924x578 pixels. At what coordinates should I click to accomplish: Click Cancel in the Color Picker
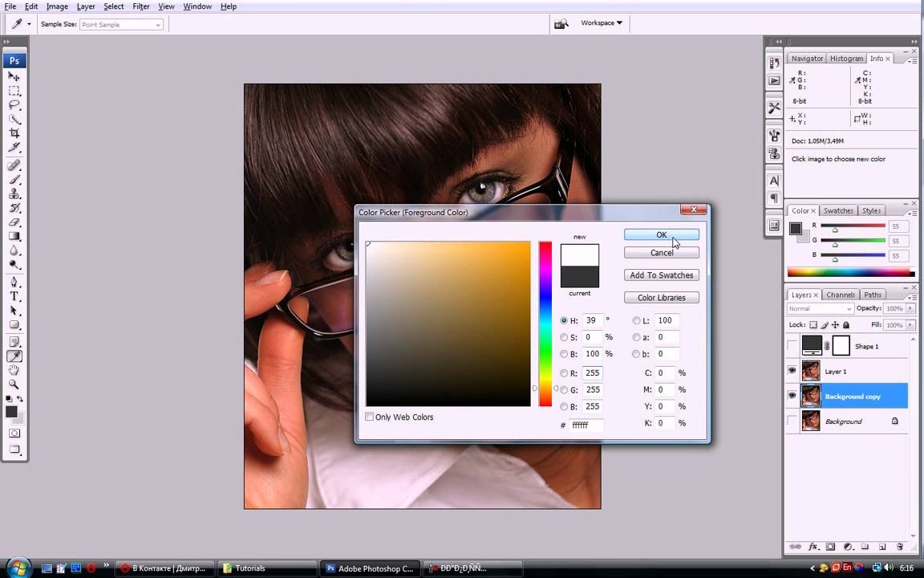pyautogui.click(x=661, y=252)
